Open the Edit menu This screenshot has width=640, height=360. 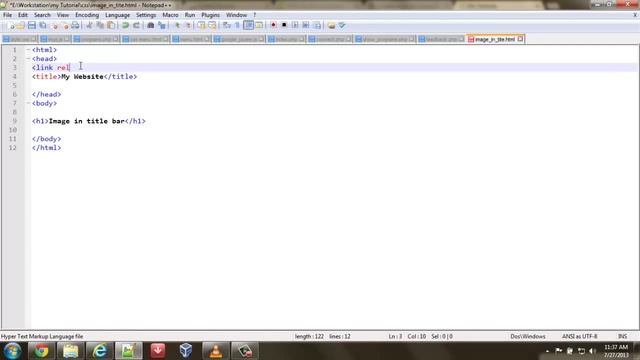pyautogui.click(x=23, y=15)
